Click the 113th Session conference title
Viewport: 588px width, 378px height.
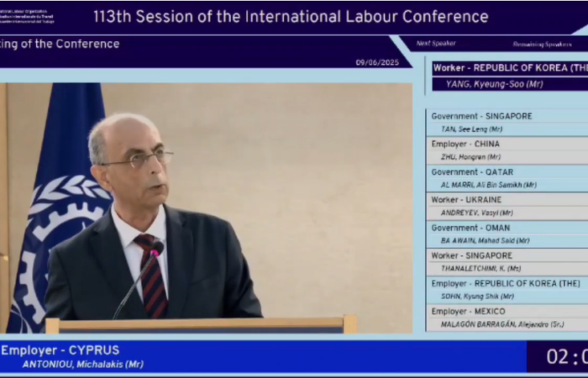pos(291,17)
